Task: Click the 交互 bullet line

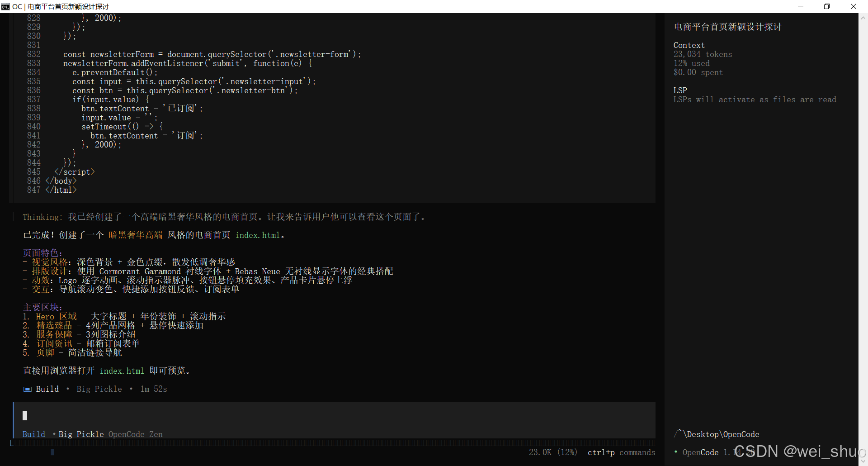Action: (x=131, y=290)
